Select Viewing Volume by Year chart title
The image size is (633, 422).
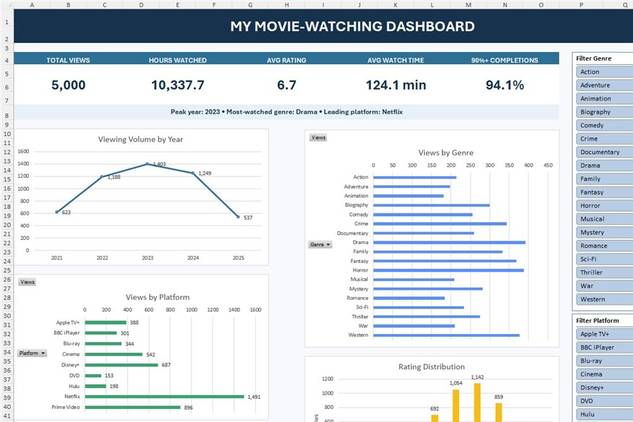(x=140, y=139)
